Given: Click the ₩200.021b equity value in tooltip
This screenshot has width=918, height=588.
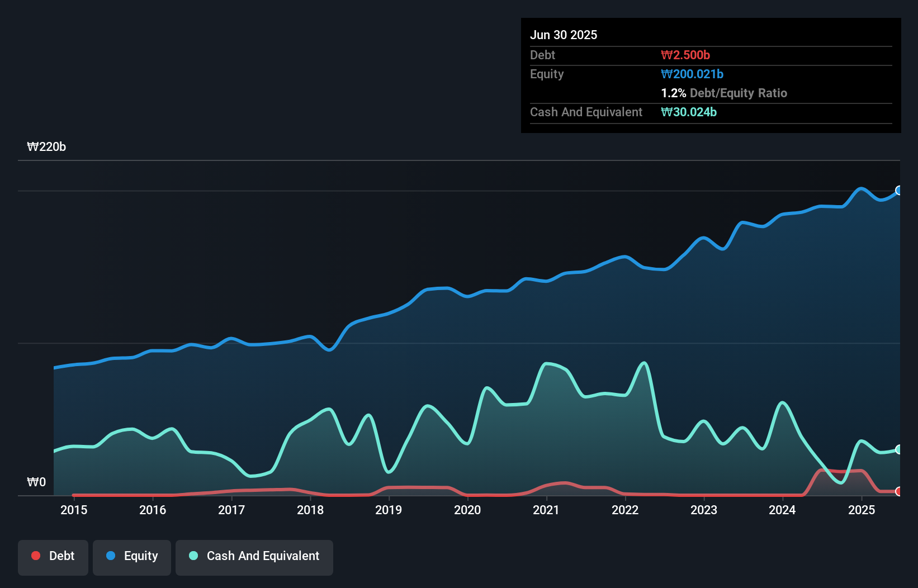Looking at the screenshot, I should pos(692,74).
